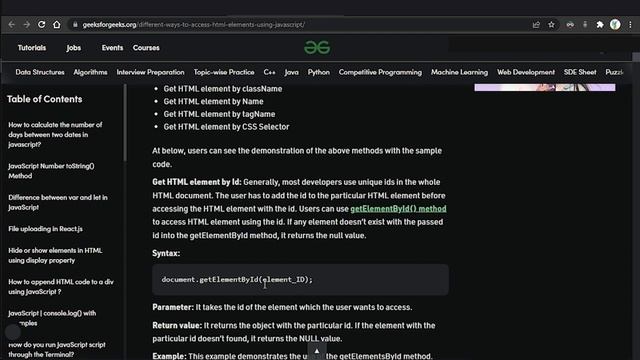Screen dimensions: 640x360
Task: Select the Web Development nav item
Action: 526,72
